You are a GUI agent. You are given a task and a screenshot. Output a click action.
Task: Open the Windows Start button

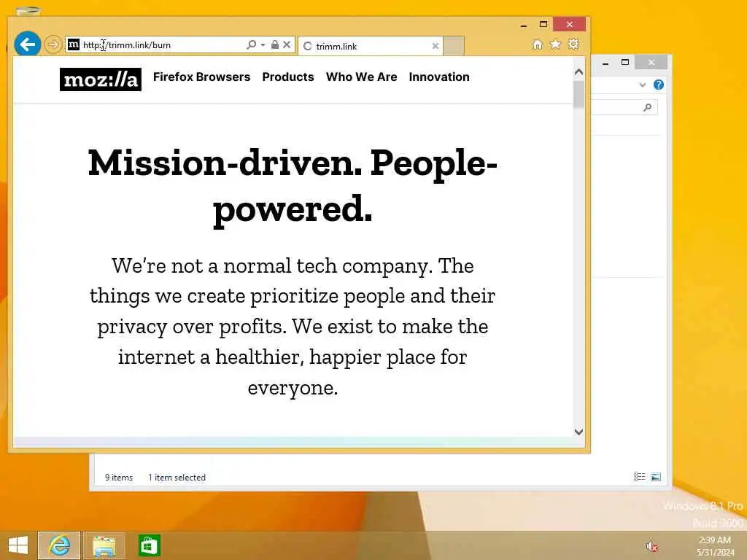click(18, 545)
